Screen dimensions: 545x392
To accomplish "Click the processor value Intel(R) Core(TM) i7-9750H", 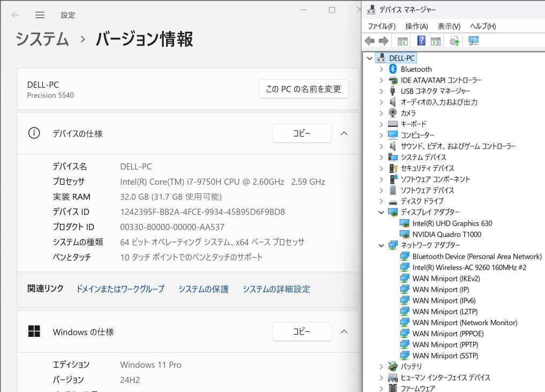I will coord(223,182).
